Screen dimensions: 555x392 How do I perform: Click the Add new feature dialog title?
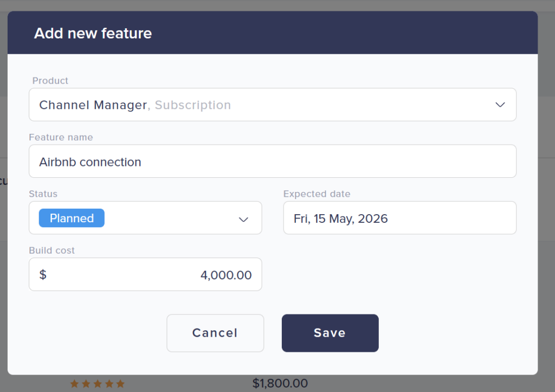(x=93, y=33)
